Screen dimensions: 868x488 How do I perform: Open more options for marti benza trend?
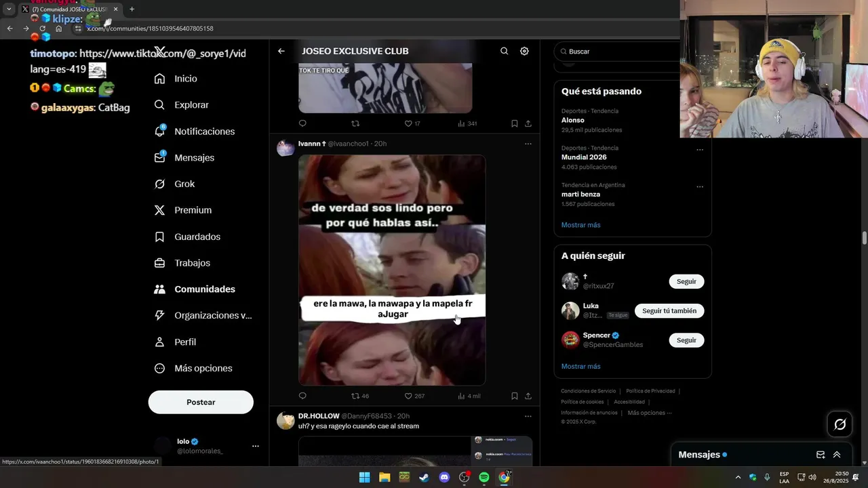(700, 187)
